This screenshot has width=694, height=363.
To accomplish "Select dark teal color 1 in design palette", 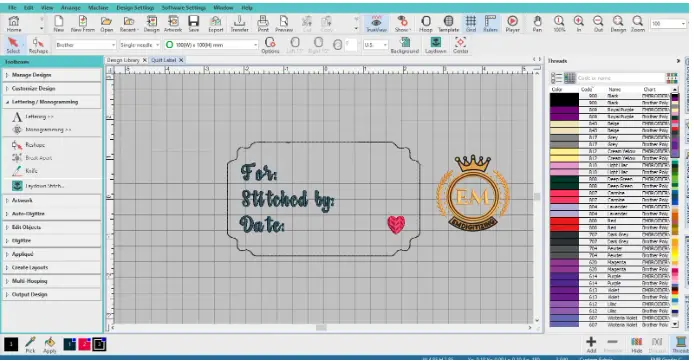I will 70,344.
